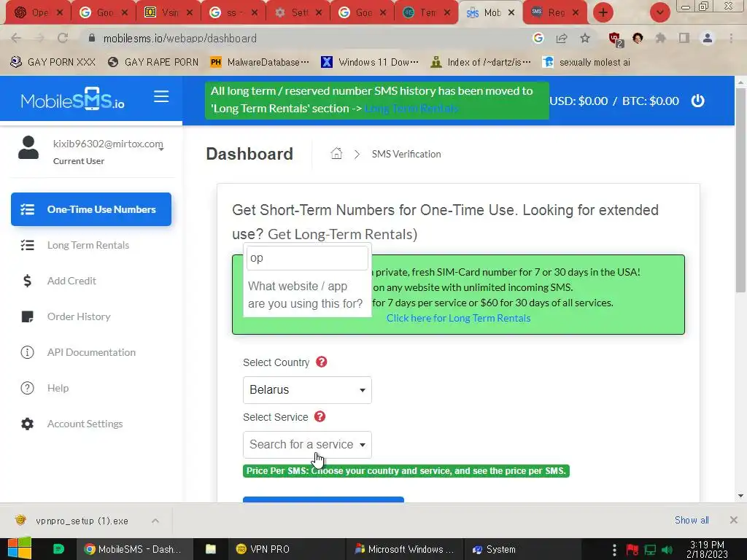This screenshot has width=747, height=560.
Task: Click the share page icon
Action: point(562,38)
